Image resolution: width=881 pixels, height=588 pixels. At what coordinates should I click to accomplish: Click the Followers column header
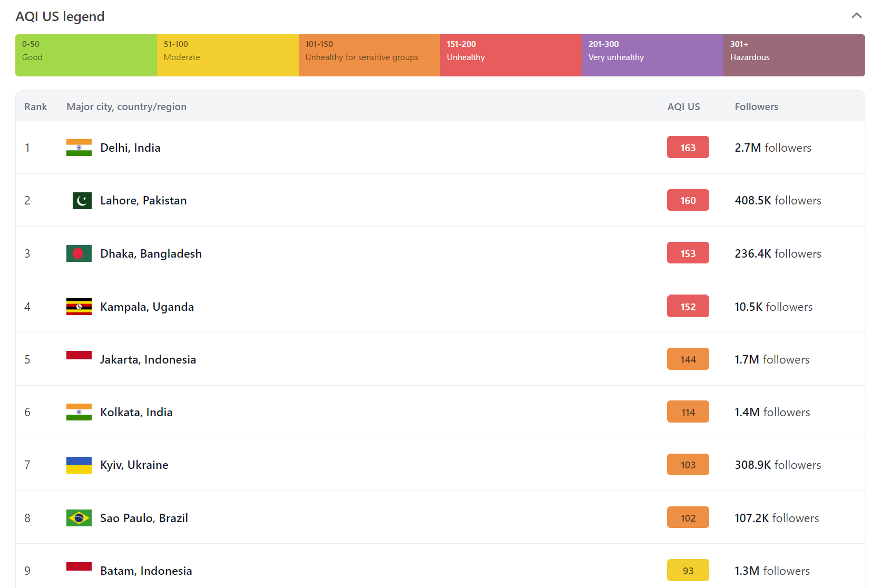(756, 106)
